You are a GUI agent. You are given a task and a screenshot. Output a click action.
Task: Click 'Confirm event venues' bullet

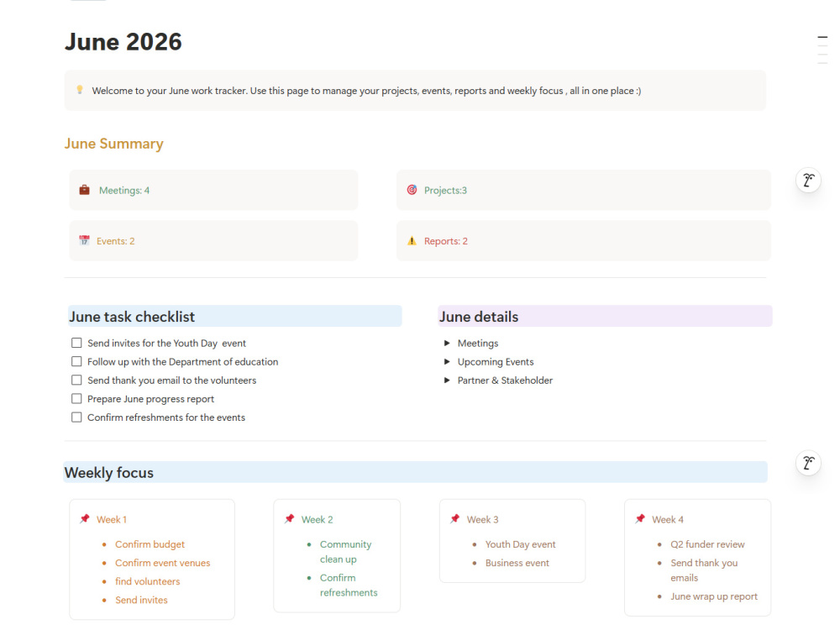click(163, 563)
